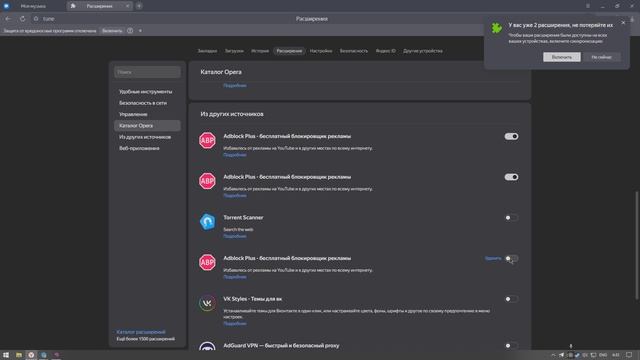The height and width of the screenshot is (360, 640).
Task: Enable the Torrent Scanner extension
Action: [511, 218]
